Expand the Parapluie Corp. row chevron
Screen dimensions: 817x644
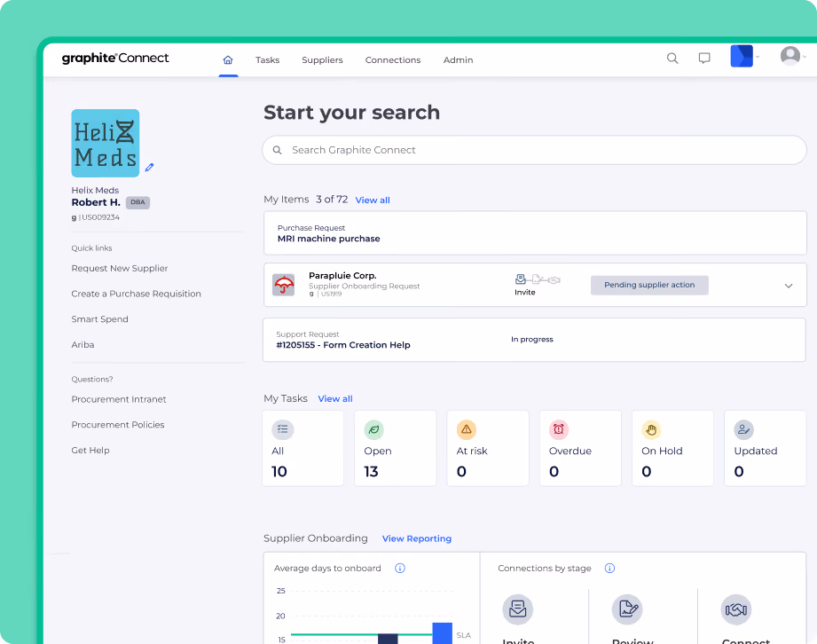tap(789, 286)
